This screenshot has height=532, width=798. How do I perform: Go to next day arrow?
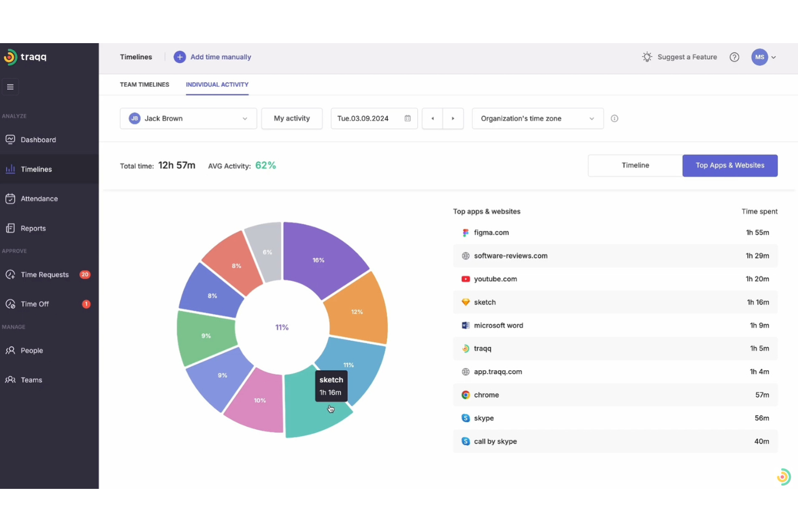453,119
